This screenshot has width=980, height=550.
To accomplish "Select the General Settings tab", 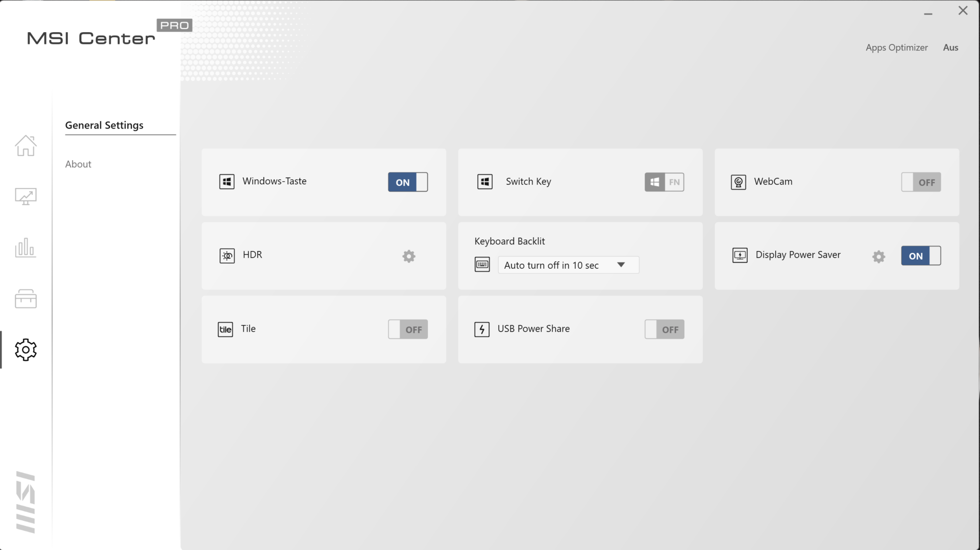I will [104, 125].
